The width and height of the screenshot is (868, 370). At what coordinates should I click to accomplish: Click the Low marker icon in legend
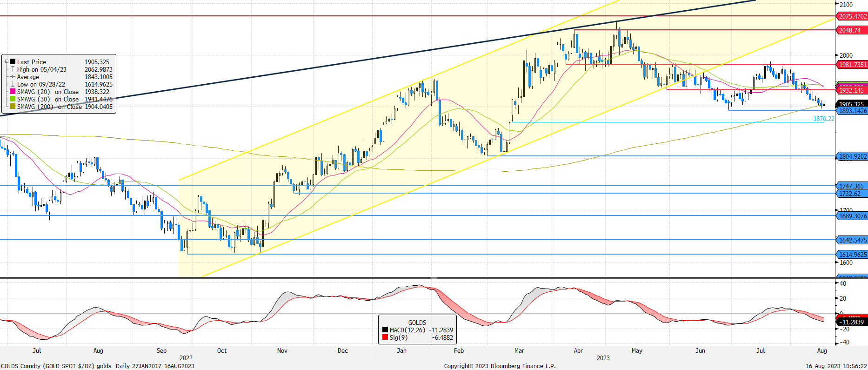(x=13, y=84)
